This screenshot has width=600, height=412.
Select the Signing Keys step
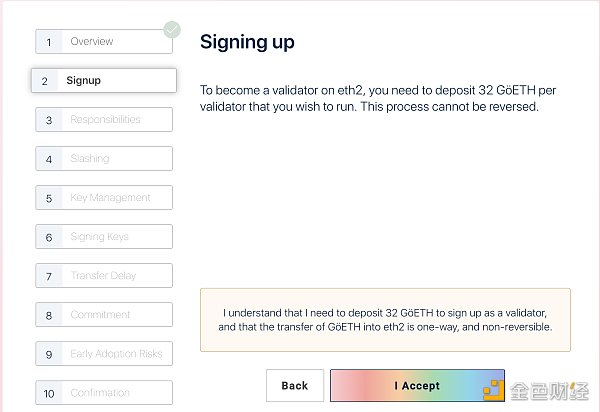[104, 237]
